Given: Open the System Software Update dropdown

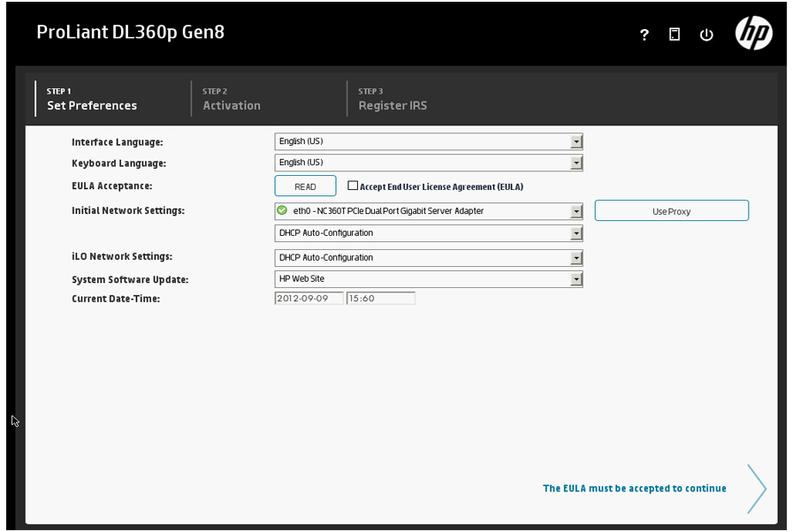Looking at the screenshot, I should pyautogui.click(x=576, y=279).
